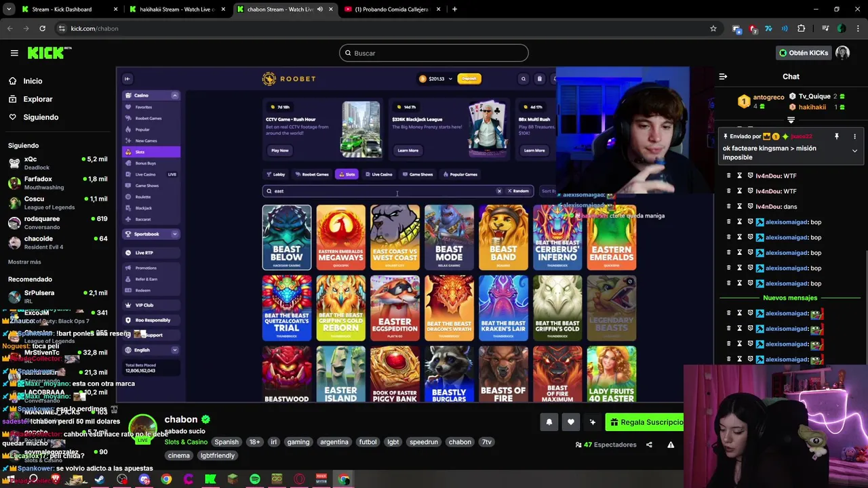
Task: Collapse the chat panel icon
Action: [x=723, y=77]
